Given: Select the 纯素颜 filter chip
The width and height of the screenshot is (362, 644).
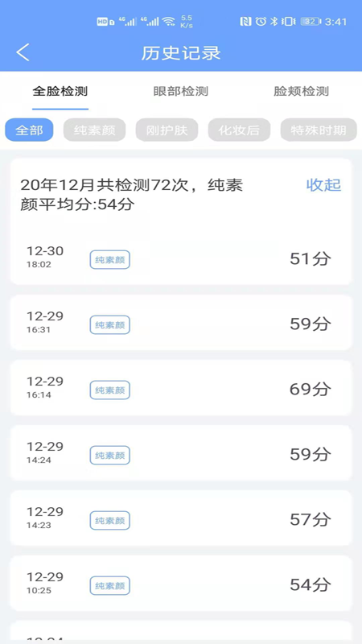Looking at the screenshot, I should tap(94, 130).
